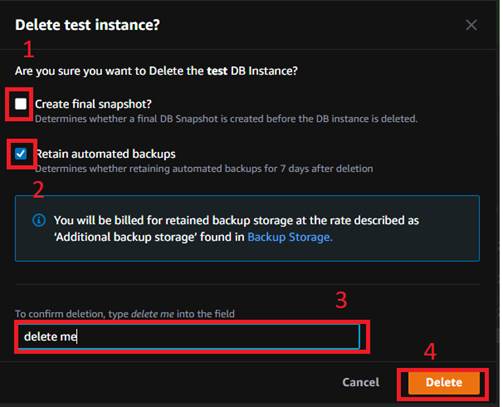This screenshot has height=407, width=503.
Task: Click the 'Retain automated backups' label text
Action: click(x=105, y=154)
